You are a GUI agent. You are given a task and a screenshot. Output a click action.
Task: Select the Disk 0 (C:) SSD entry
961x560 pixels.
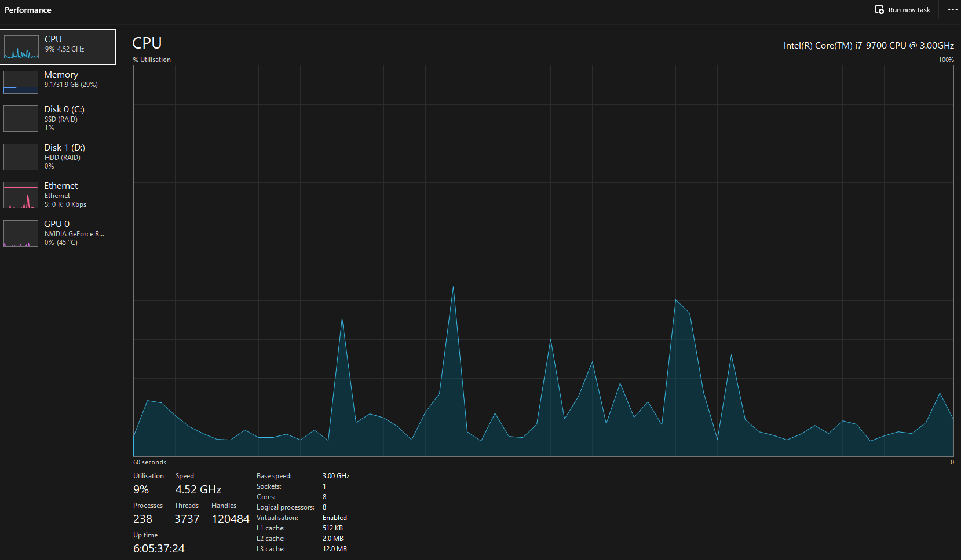click(x=58, y=119)
